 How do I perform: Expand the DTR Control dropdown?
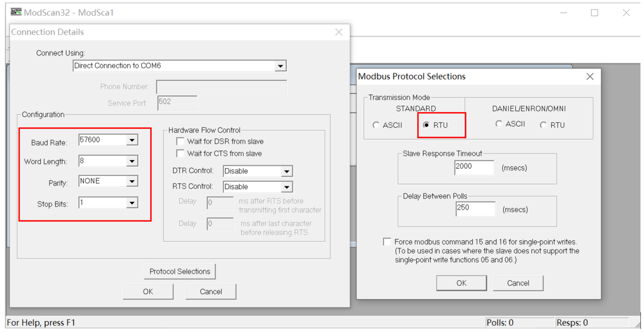coord(286,171)
